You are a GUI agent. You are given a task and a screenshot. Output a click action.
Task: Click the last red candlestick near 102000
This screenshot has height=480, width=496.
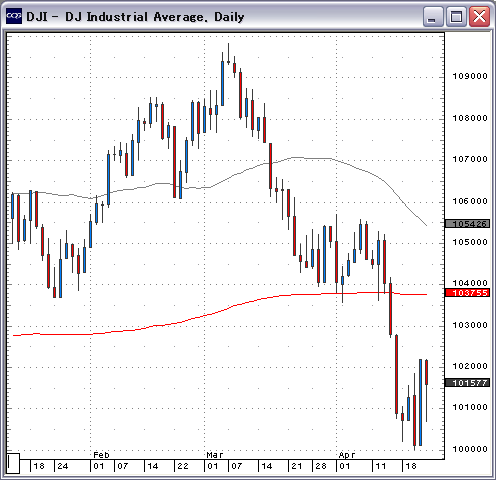point(427,372)
